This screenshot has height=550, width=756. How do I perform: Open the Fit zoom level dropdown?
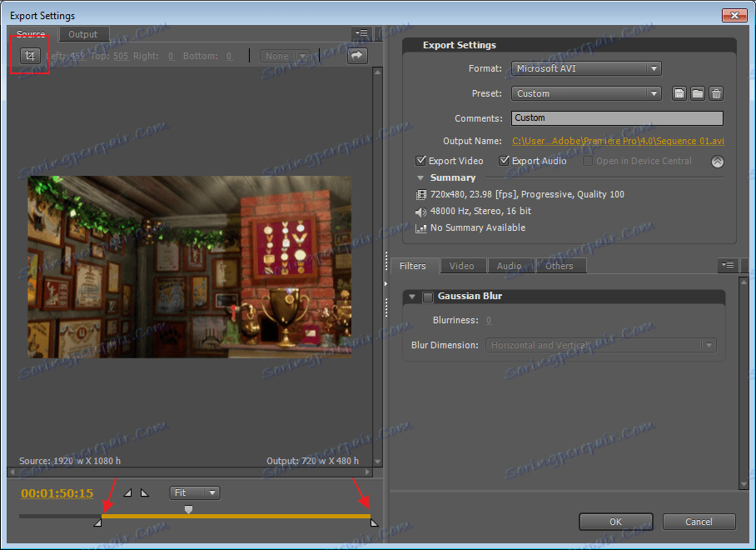click(194, 492)
